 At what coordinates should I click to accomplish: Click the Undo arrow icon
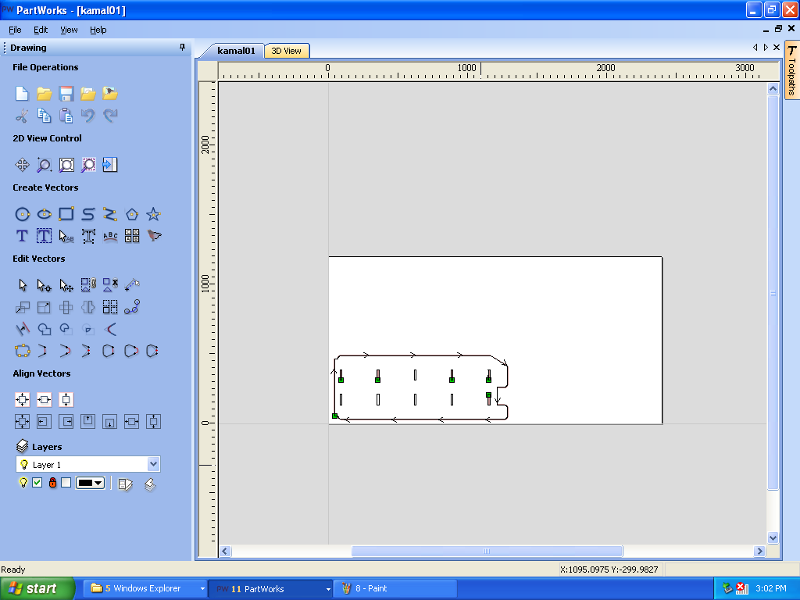pyautogui.click(x=88, y=116)
